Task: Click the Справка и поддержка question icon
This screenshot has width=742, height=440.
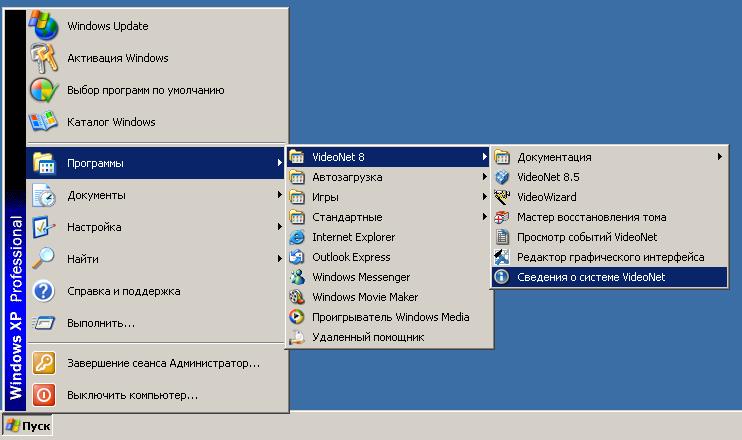Action: point(44,291)
